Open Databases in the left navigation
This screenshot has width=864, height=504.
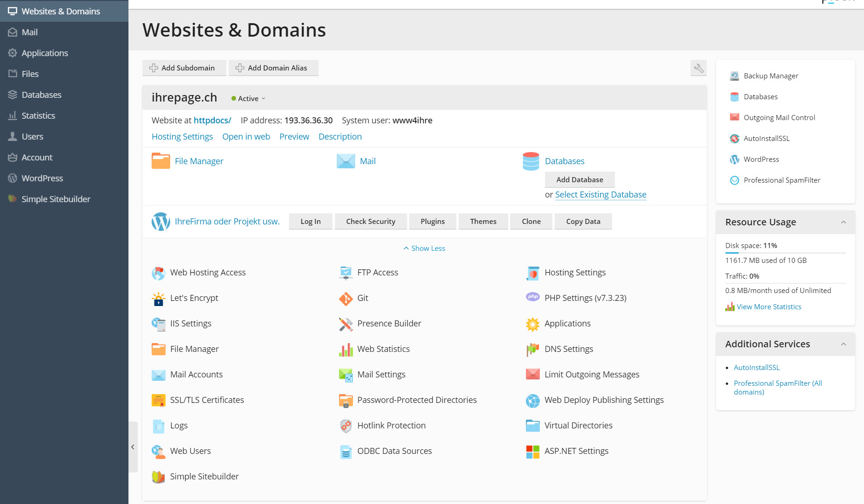point(41,95)
